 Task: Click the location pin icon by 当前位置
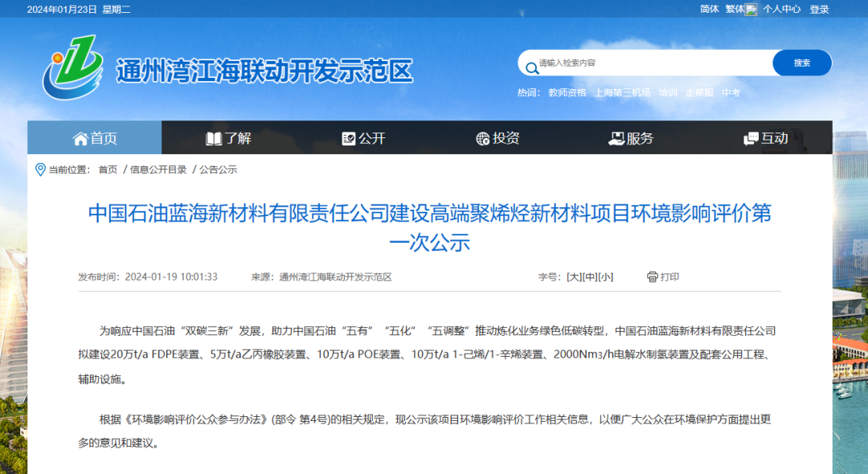(40, 170)
